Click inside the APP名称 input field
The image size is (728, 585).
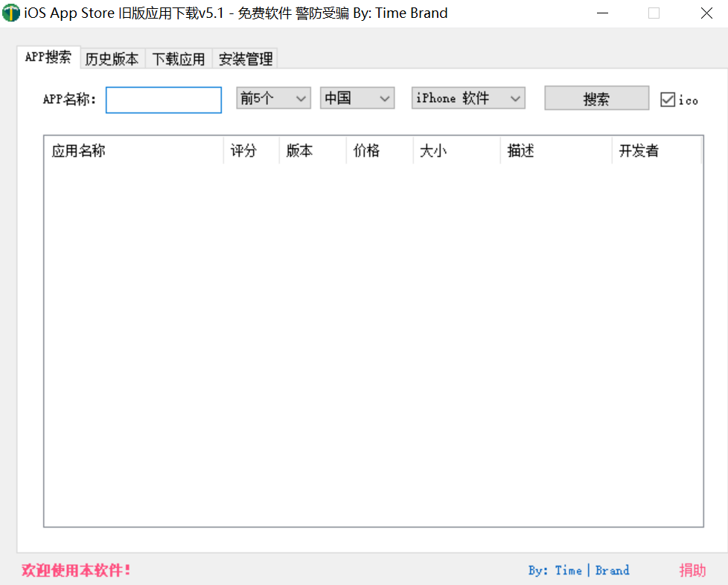(x=163, y=100)
